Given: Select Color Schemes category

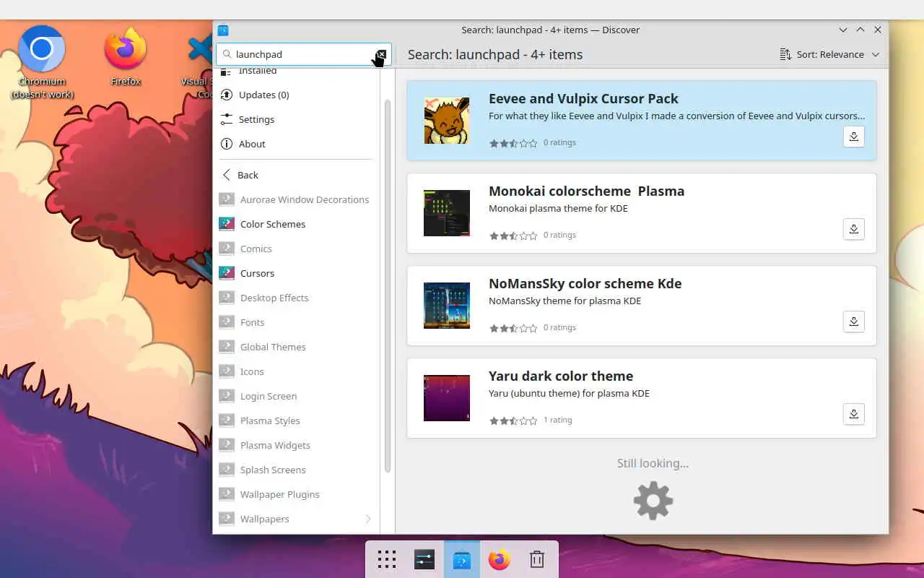Looking at the screenshot, I should (x=296, y=224).
